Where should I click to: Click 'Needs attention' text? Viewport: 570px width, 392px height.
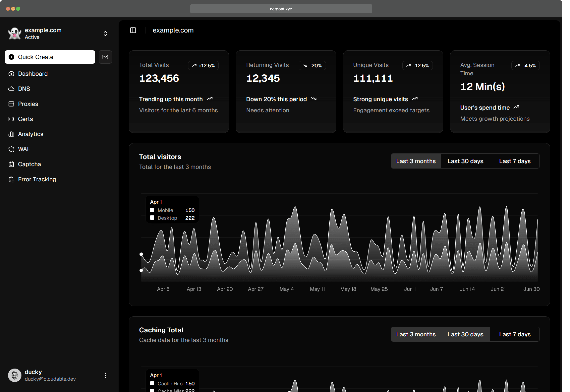(268, 110)
